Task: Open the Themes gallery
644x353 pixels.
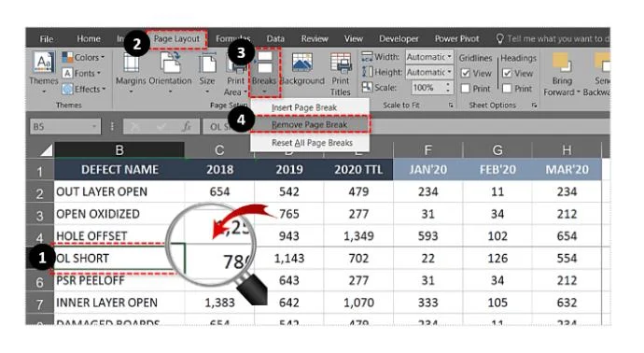Action: pos(44,73)
